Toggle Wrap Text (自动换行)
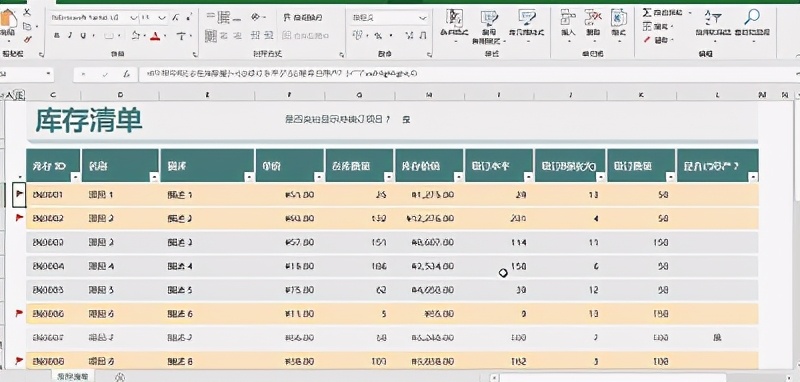Screen dimensions: 800x382 [x=303, y=18]
